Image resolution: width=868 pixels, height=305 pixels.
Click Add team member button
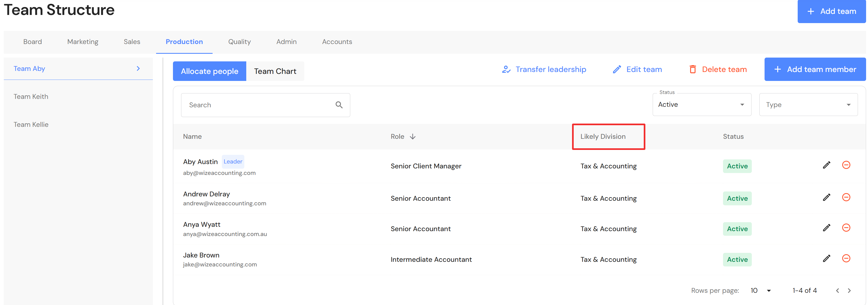pyautogui.click(x=815, y=70)
